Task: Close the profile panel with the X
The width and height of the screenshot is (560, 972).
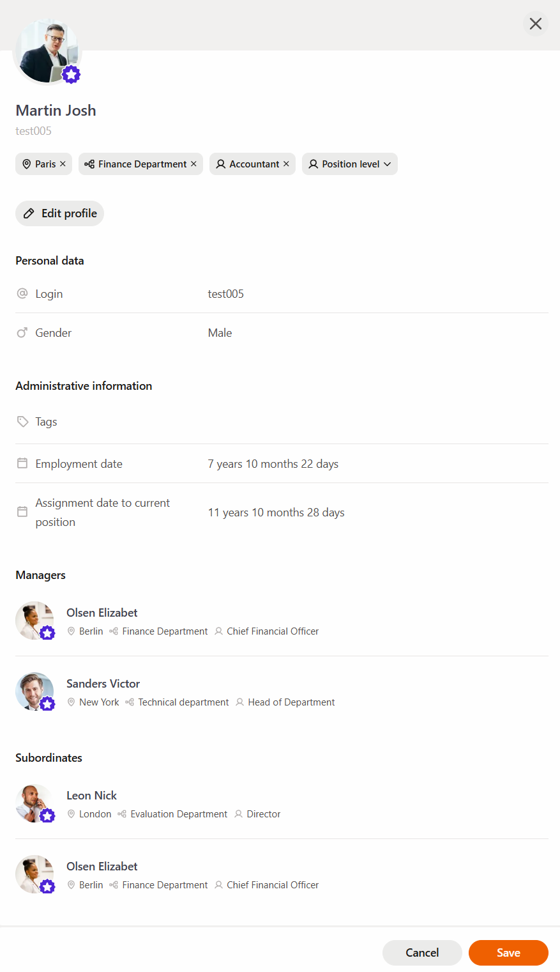Action: [x=536, y=24]
